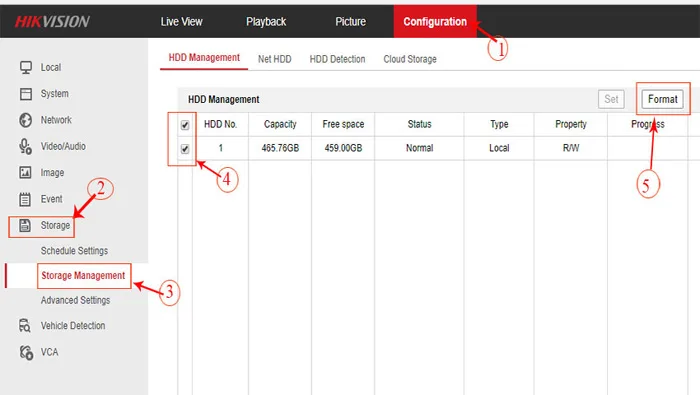Click the disabled Set button

click(x=611, y=99)
